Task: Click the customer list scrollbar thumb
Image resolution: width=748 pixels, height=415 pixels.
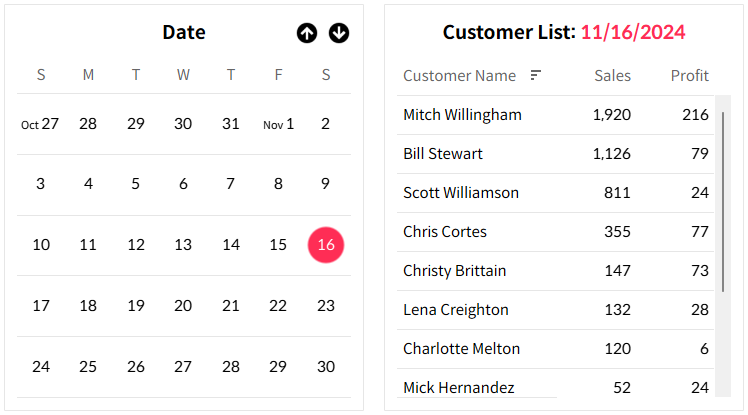Action: 723,202
